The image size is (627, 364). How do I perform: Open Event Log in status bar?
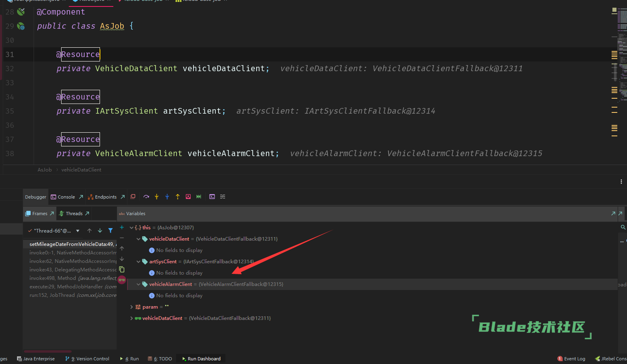[x=571, y=359]
